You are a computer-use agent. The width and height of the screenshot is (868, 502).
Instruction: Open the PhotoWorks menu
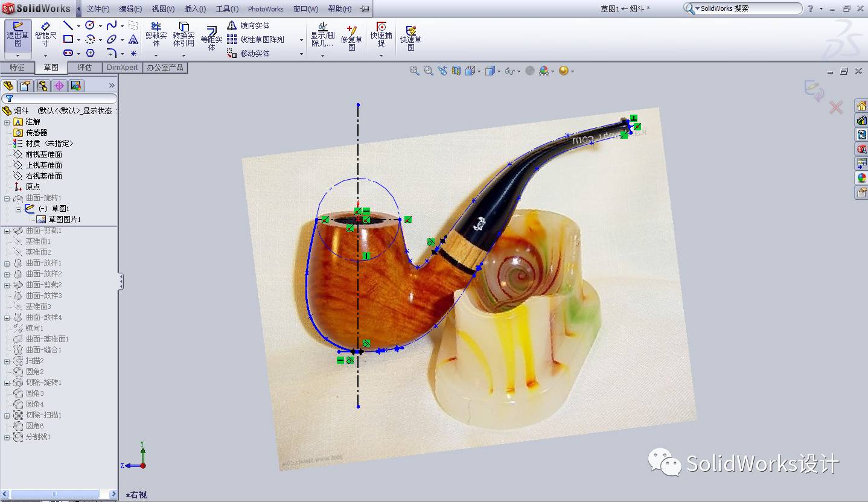(x=266, y=9)
